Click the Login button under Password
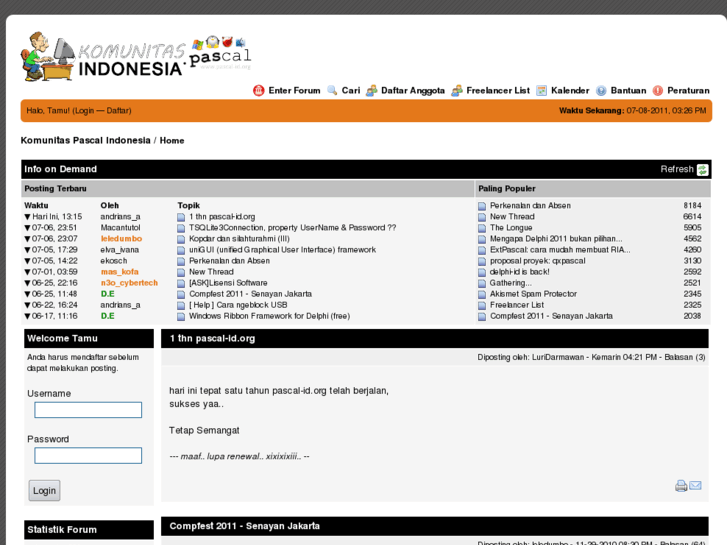This screenshot has width=727, height=545. (x=45, y=491)
